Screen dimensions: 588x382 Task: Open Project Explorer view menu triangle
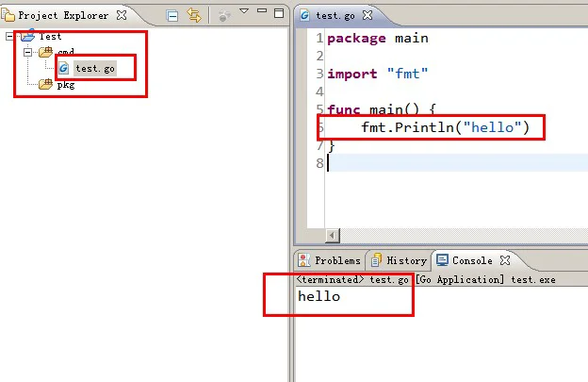(244, 11)
